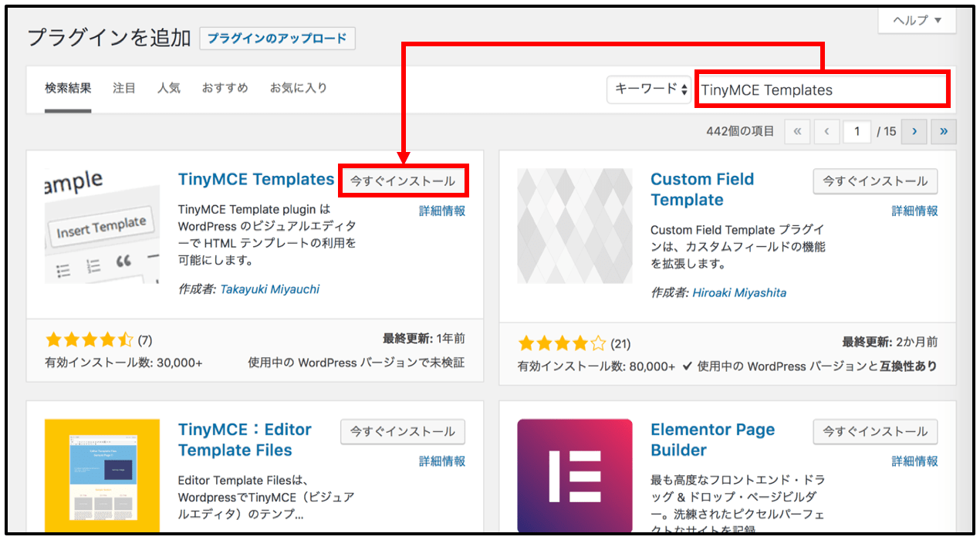The height and width of the screenshot is (540, 980).
Task: Click Elementor logo icon
Action: pyautogui.click(x=575, y=476)
